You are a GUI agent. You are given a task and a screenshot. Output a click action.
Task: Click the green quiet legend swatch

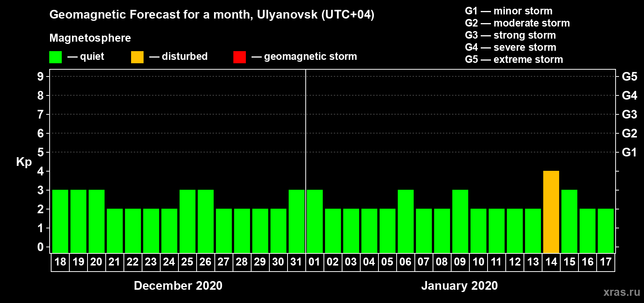click(x=55, y=57)
